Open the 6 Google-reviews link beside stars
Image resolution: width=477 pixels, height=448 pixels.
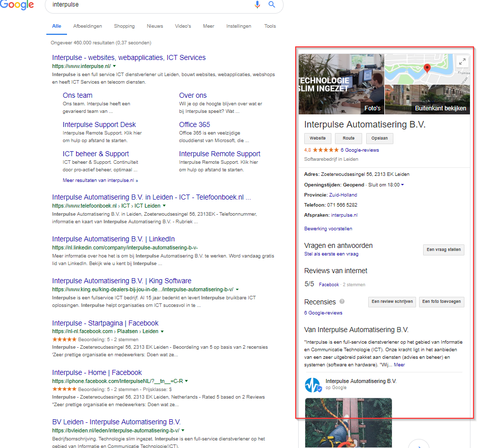pyautogui.click(x=360, y=150)
